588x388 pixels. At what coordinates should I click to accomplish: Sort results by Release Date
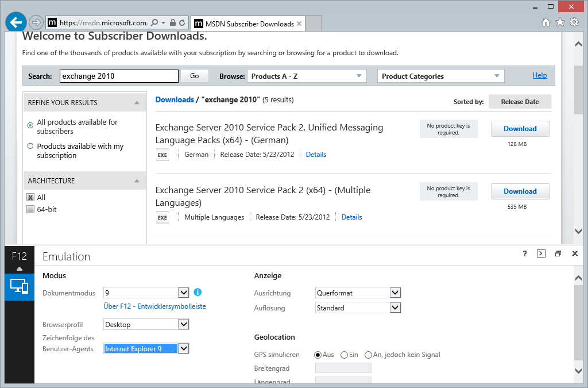point(520,102)
